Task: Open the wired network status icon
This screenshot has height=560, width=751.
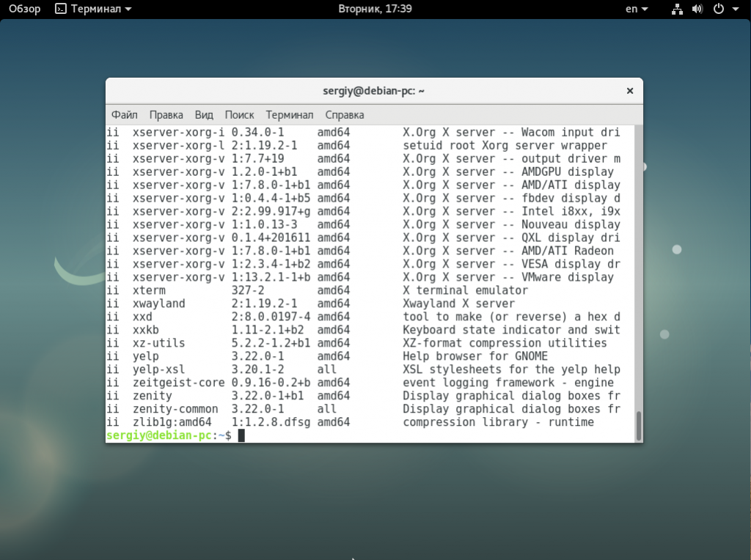Action: point(677,9)
